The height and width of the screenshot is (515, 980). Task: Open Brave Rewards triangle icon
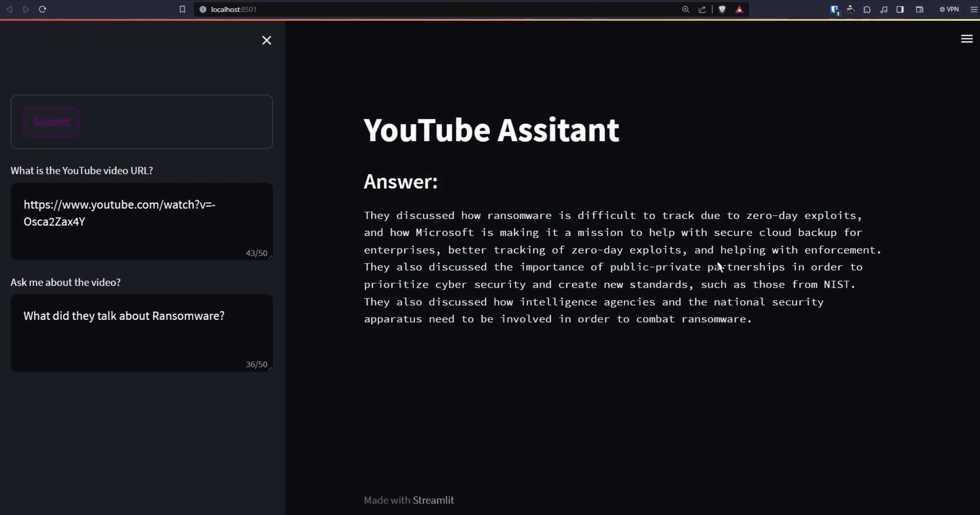pos(740,10)
